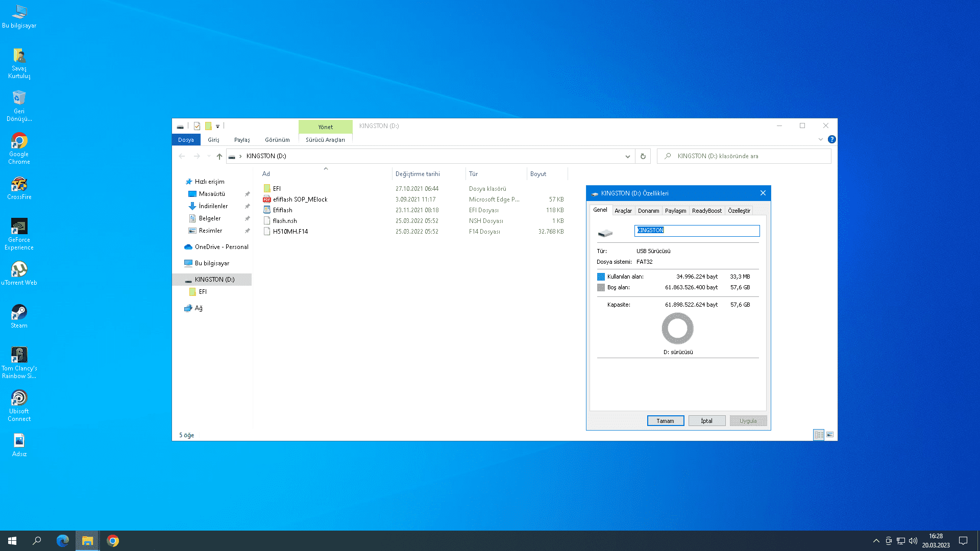Viewport: 980px width, 551px height.
Task: Open the recent locations dropdown arrow
Action: tap(209, 156)
